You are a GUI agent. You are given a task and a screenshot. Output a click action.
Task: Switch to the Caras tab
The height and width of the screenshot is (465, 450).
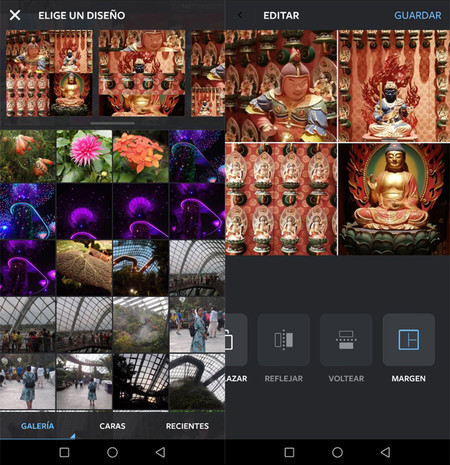tap(112, 426)
